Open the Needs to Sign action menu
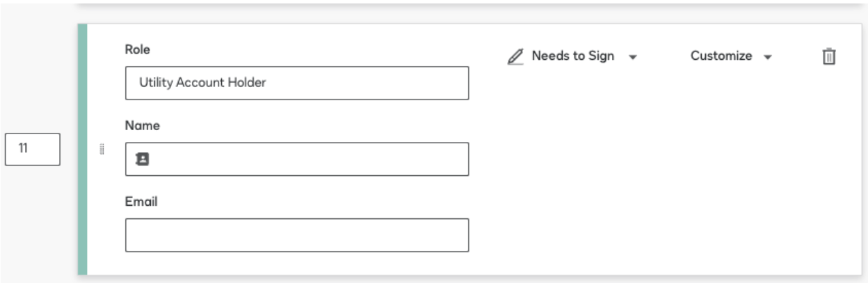Viewport: 868px width, 283px height. point(572,56)
